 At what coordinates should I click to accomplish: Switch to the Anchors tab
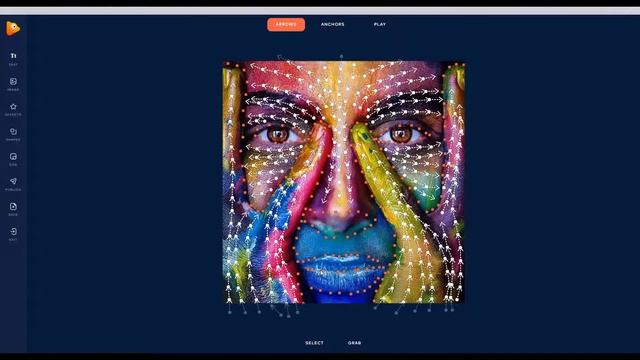333,24
